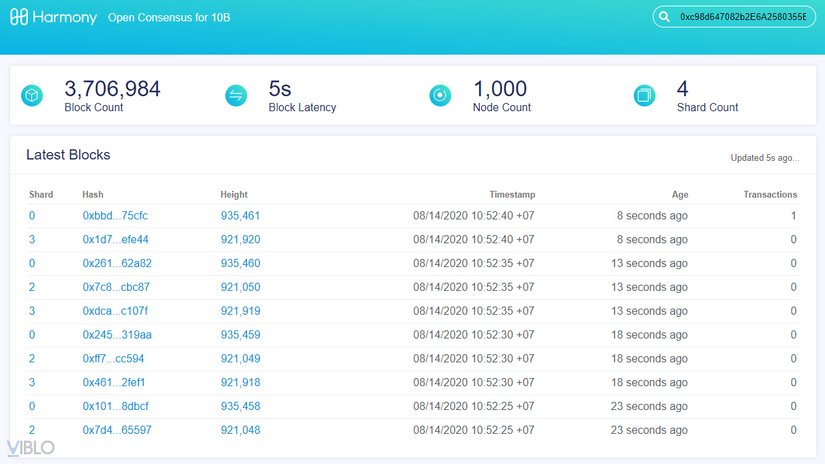Image resolution: width=825 pixels, height=464 pixels.
Task: Click the Shard Count squares icon
Action: [645, 95]
